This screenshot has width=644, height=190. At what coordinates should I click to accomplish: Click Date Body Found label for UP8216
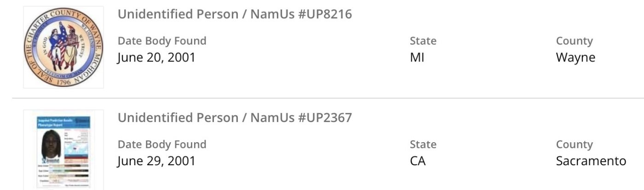pyautogui.click(x=162, y=41)
